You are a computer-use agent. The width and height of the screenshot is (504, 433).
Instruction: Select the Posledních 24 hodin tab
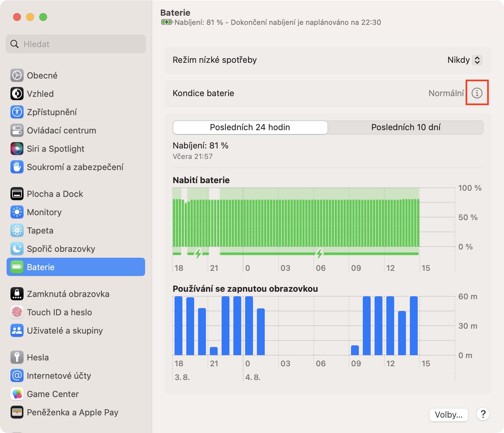[250, 127]
